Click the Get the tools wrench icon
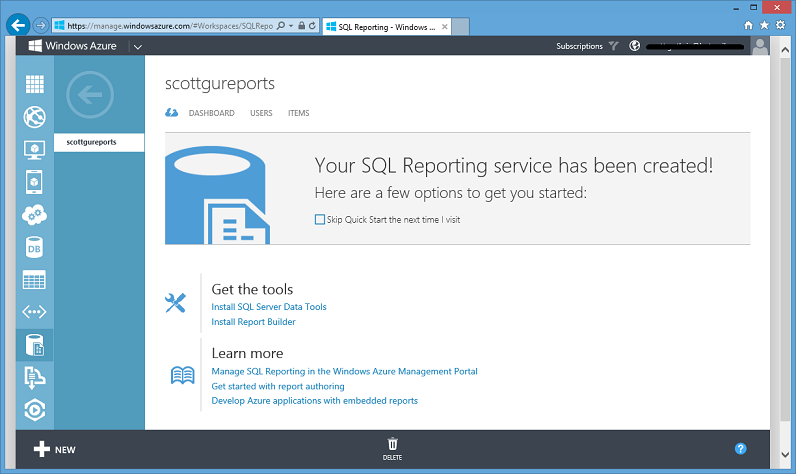 click(175, 303)
